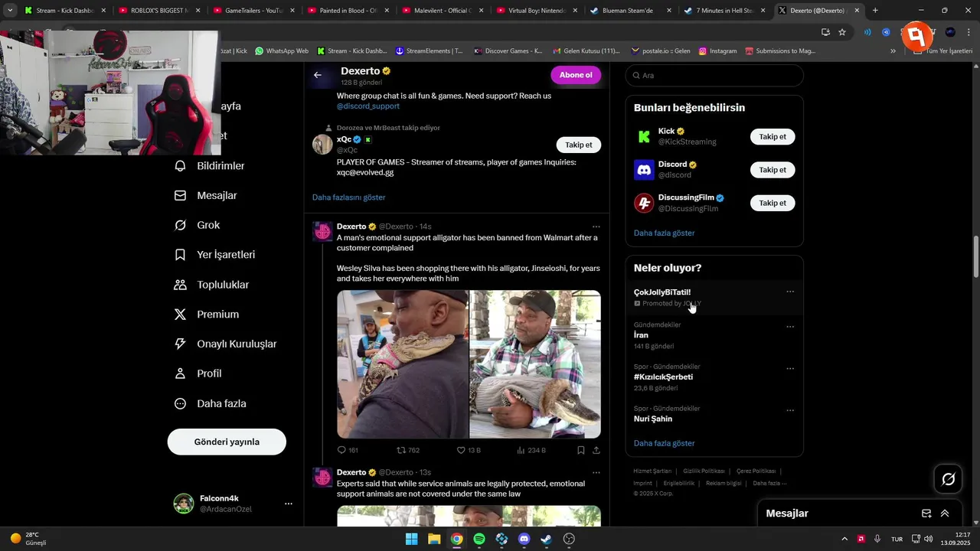Compose new message in Mesajlar drawer

point(926,514)
